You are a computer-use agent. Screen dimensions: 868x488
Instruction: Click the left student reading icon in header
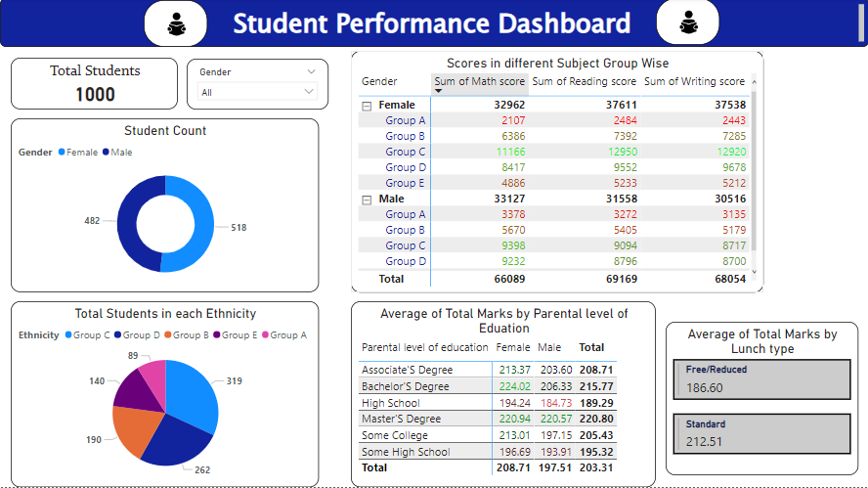[176, 23]
